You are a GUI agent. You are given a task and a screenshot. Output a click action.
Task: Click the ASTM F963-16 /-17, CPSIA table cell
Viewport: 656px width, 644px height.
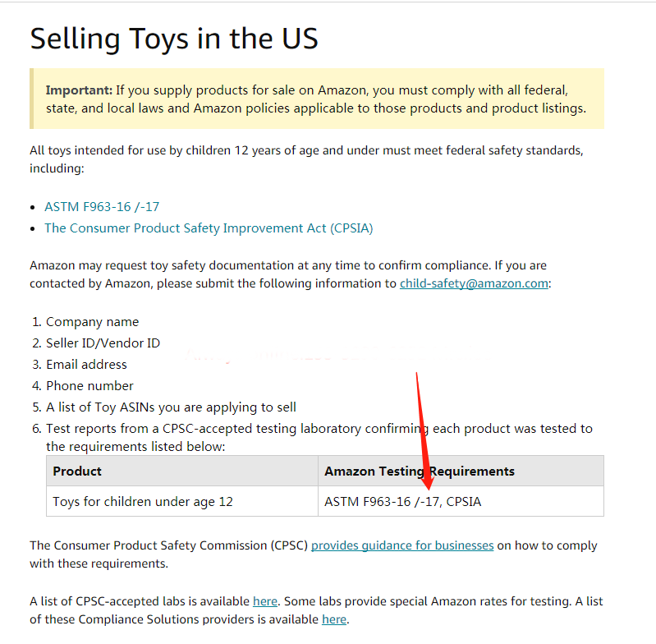pyautogui.click(x=461, y=501)
